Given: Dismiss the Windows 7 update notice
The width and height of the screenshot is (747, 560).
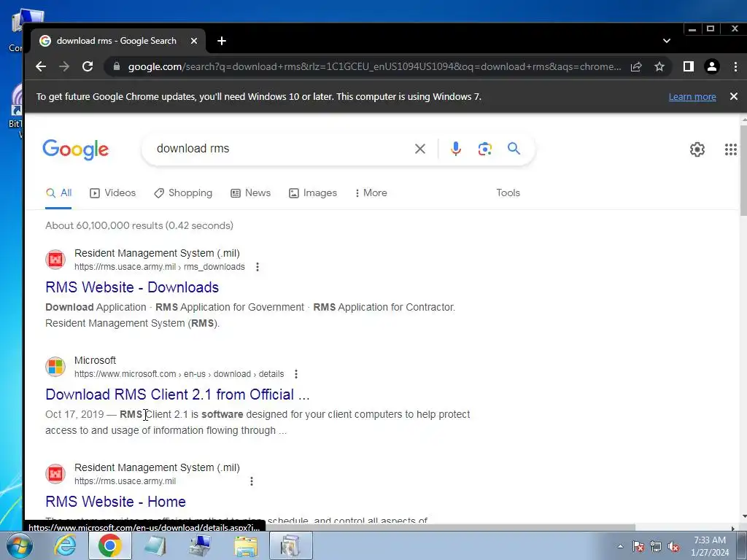Looking at the screenshot, I should [x=734, y=96].
